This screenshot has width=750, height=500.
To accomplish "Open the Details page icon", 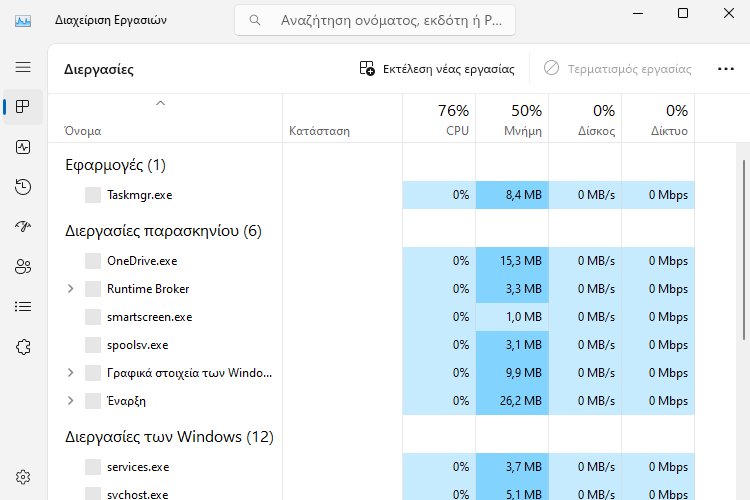I will (23, 306).
